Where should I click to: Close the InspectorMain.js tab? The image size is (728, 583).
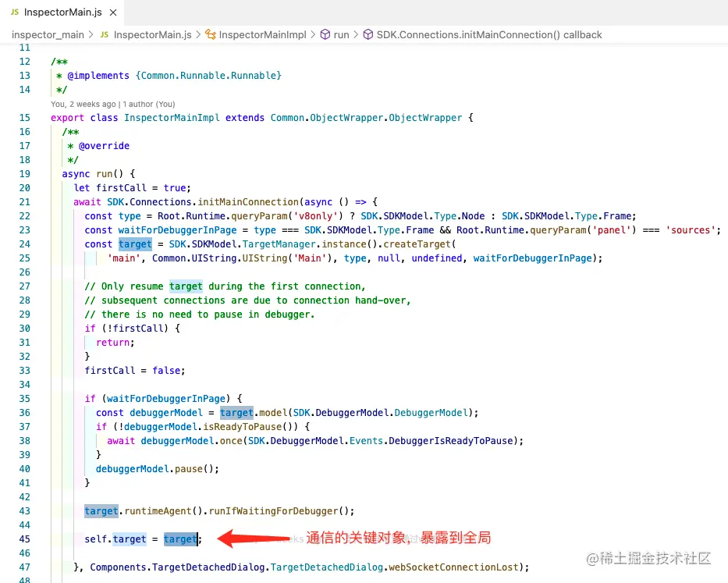point(113,12)
